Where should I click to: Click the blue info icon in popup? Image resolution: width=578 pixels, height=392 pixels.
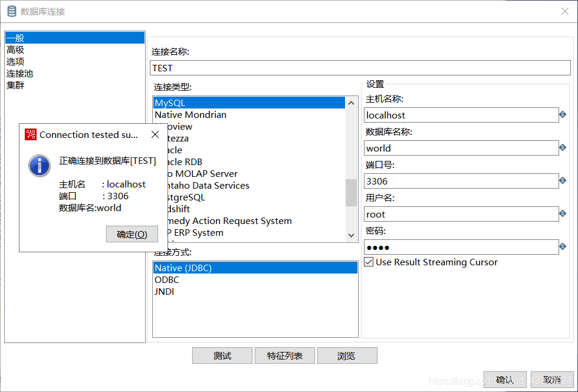[39, 166]
